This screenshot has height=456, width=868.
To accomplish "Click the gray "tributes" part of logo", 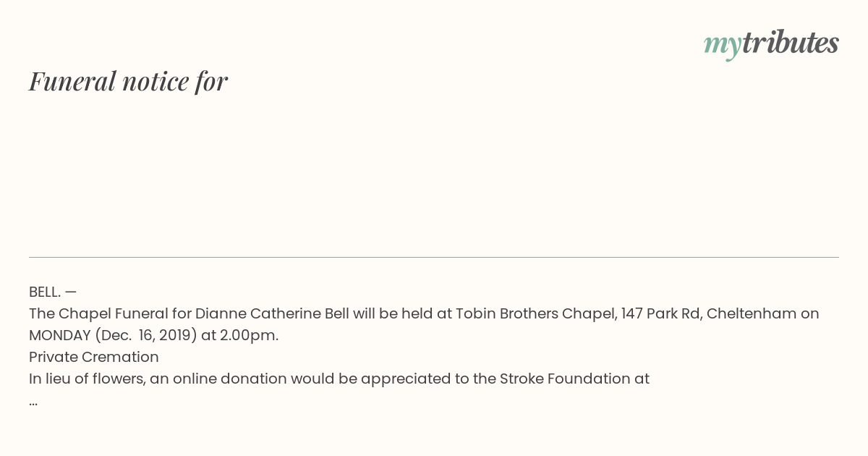I will (x=791, y=43).
